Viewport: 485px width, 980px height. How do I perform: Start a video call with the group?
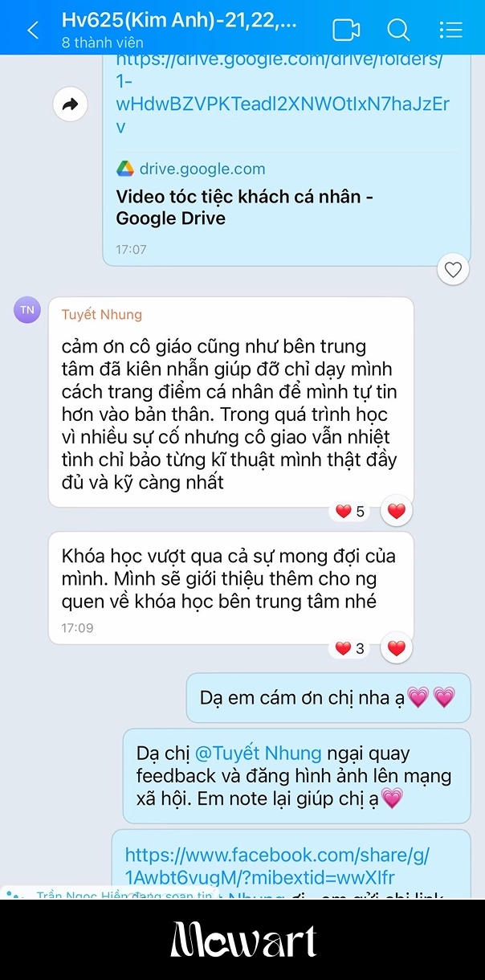tap(346, 31)
